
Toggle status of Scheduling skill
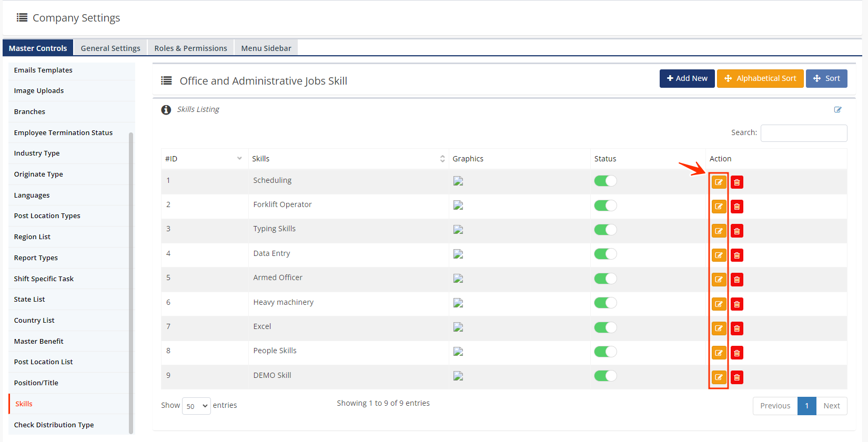tap(605, 181)
